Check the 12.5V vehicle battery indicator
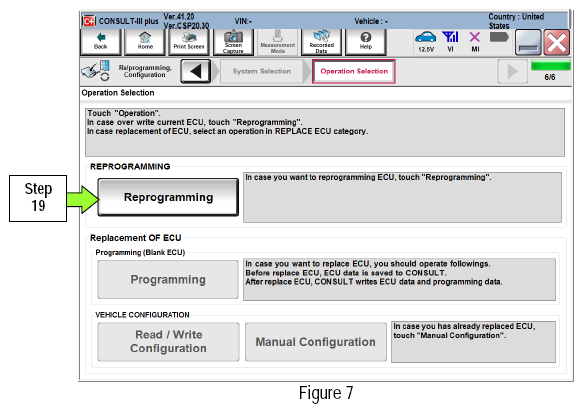Image resolution: width=583 pixels, height=413 pixels. coord(426,41)
